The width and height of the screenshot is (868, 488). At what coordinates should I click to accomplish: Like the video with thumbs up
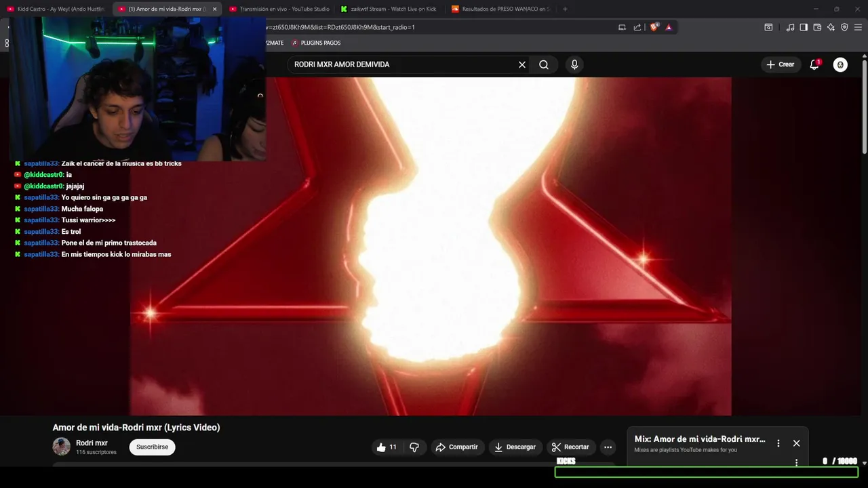pos(387,447)
